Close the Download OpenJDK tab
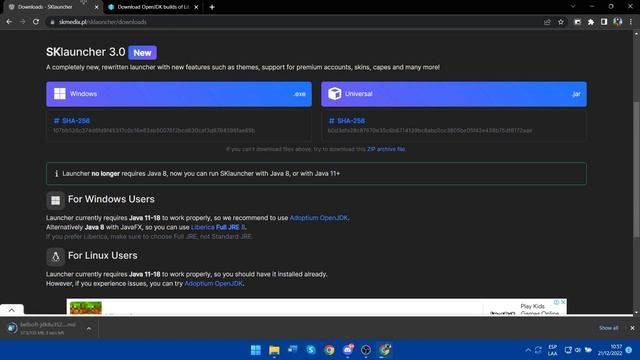Viewport: 640px width, 360px height. point(196,7)
